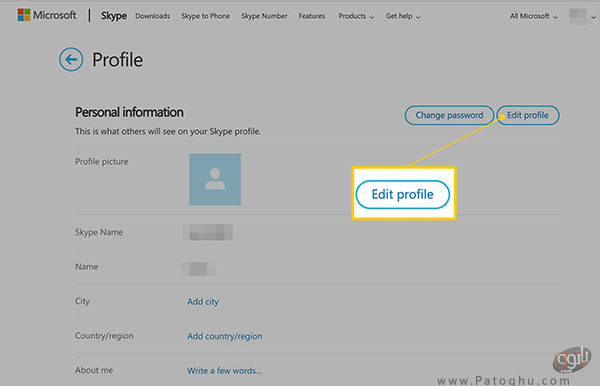Click the Profile picture label
This screenshot has height=386, width=600.
(x=102, y=161)
